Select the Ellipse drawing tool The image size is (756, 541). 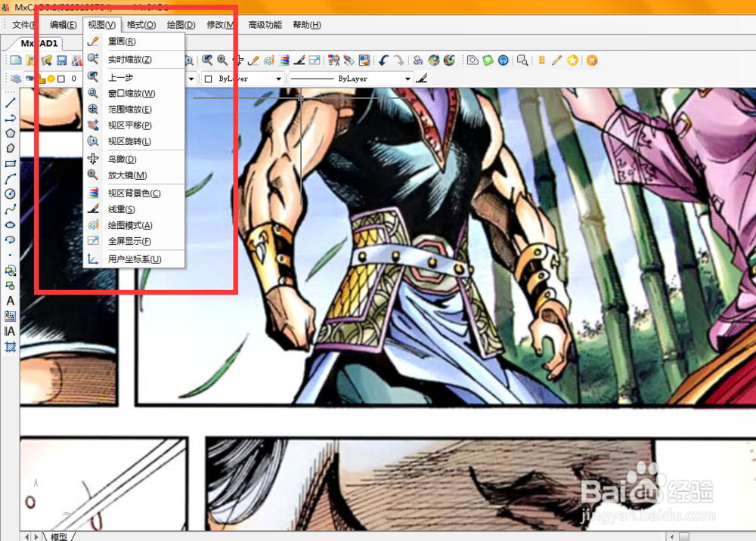pyautogui.click(x=10, y=224)
